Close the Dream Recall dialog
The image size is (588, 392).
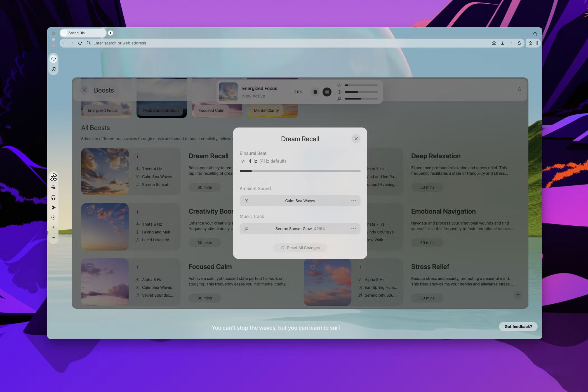coord(356,139)
